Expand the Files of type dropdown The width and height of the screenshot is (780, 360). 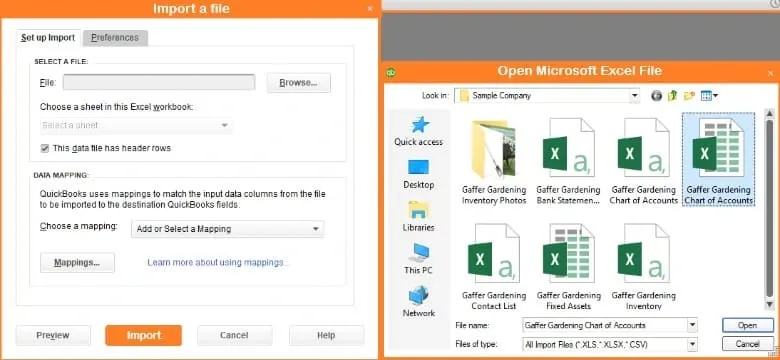(x=692, y=344)
